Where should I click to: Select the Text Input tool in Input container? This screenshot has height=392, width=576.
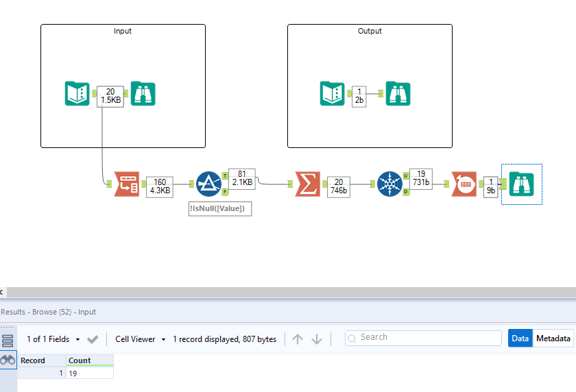tap(77, 94)
